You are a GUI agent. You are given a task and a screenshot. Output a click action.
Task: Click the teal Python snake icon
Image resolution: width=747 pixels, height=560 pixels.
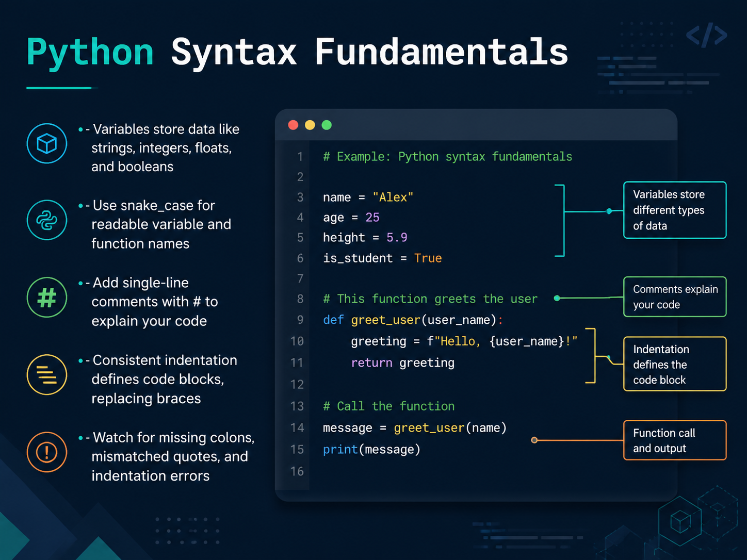(47, 220)
